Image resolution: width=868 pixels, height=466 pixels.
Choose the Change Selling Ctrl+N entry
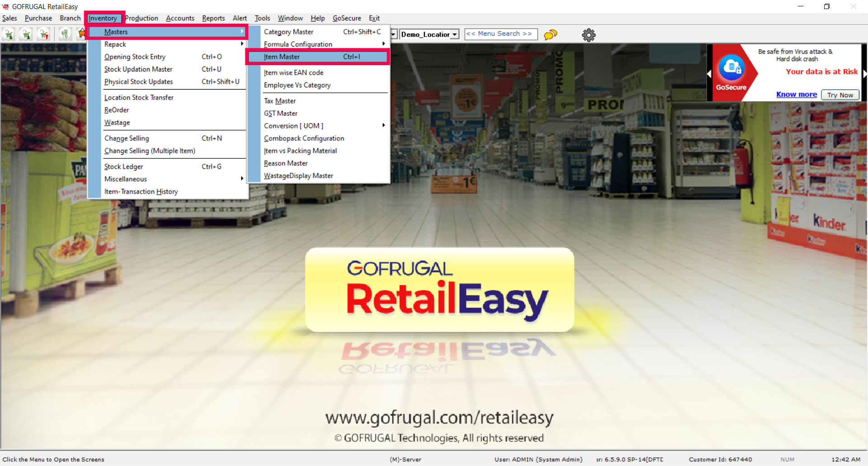[x=167, y=138]
